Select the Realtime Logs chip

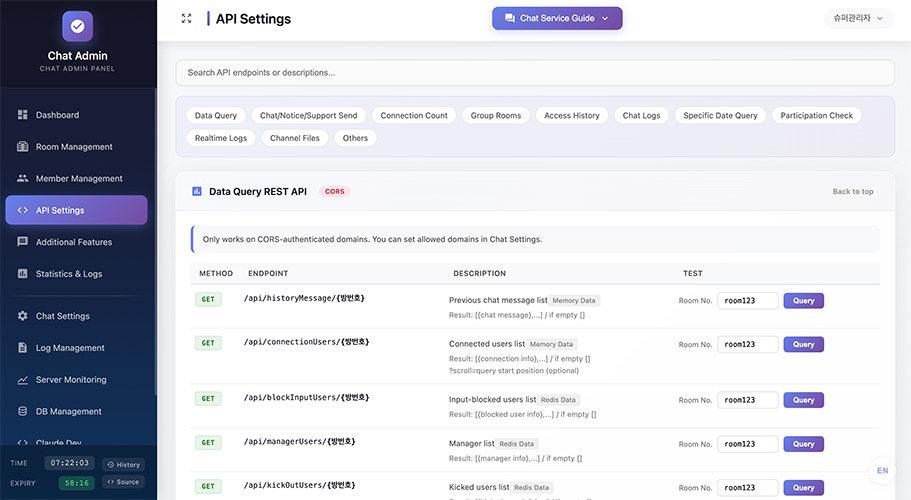click(x=221, y=138)
